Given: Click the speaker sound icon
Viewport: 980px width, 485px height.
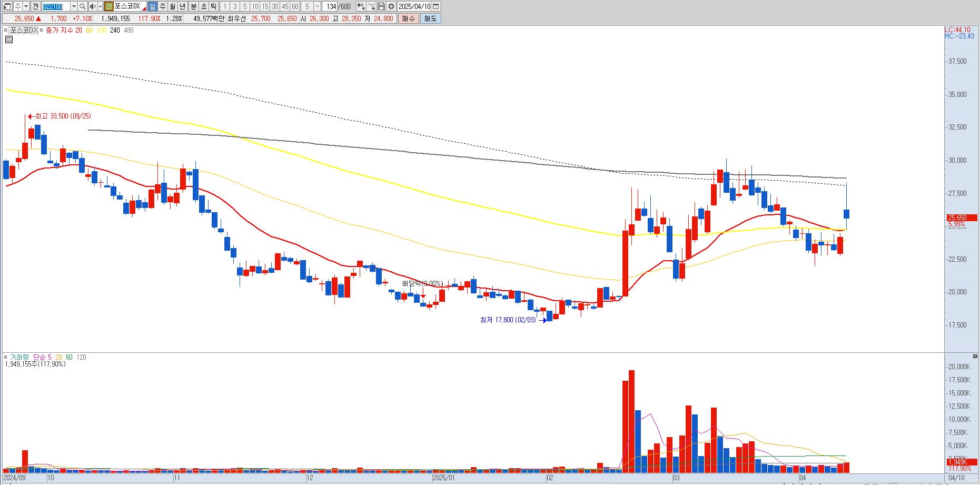Looking at the screenshot, I should click(93, 6).
